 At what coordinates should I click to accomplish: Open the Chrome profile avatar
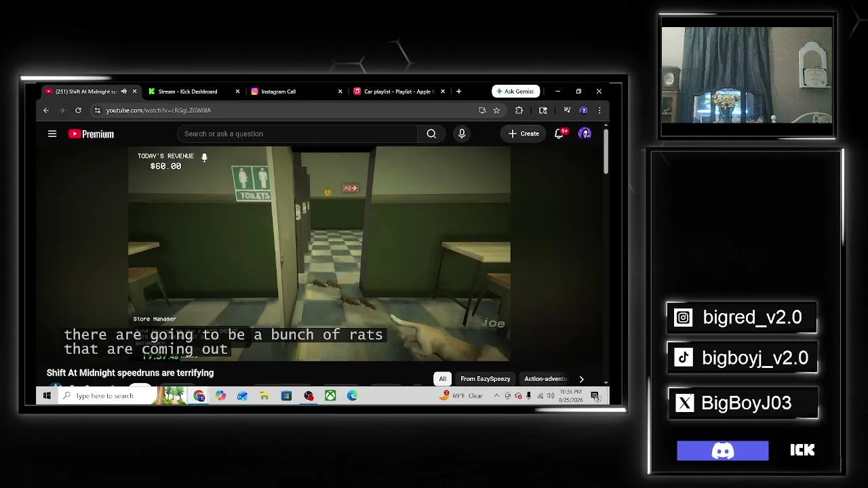click(583, 110)
